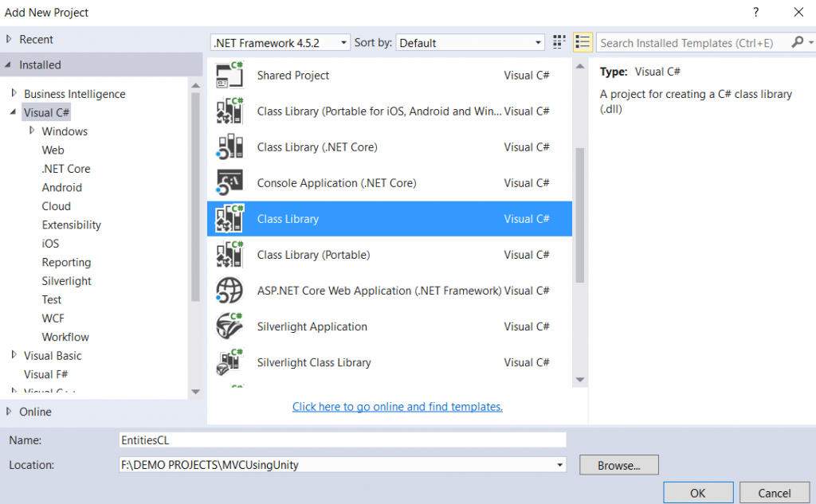Image resolution: width=816 pixels, height=504 pixels.
Task: Switch to medium icons list view
Action: [x=583, y=42]
